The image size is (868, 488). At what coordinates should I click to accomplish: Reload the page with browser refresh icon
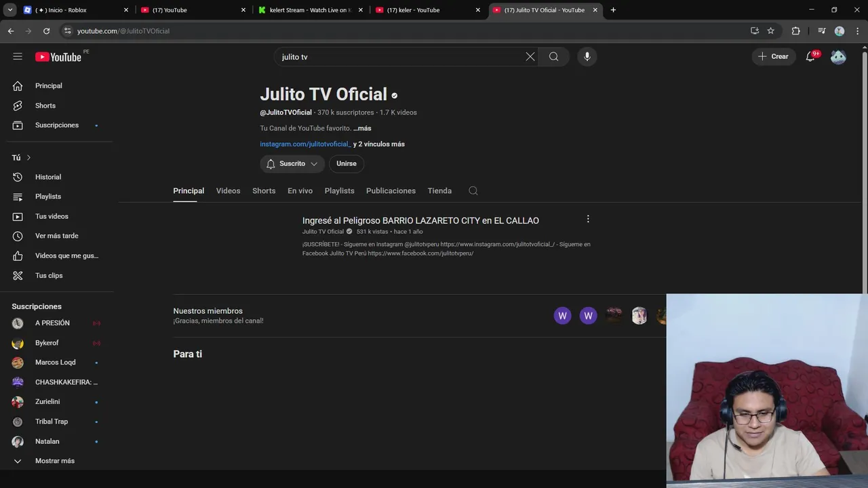46,31
